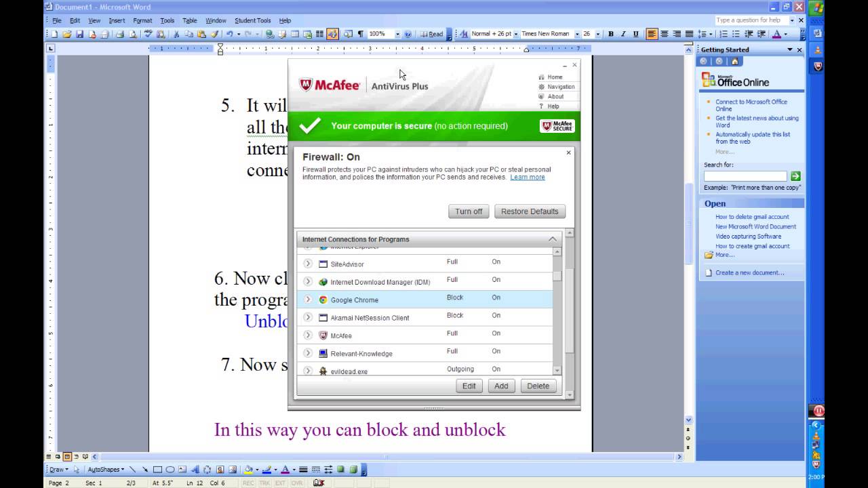
Task: Click the Bullets list icon
Action: [736, 34]
